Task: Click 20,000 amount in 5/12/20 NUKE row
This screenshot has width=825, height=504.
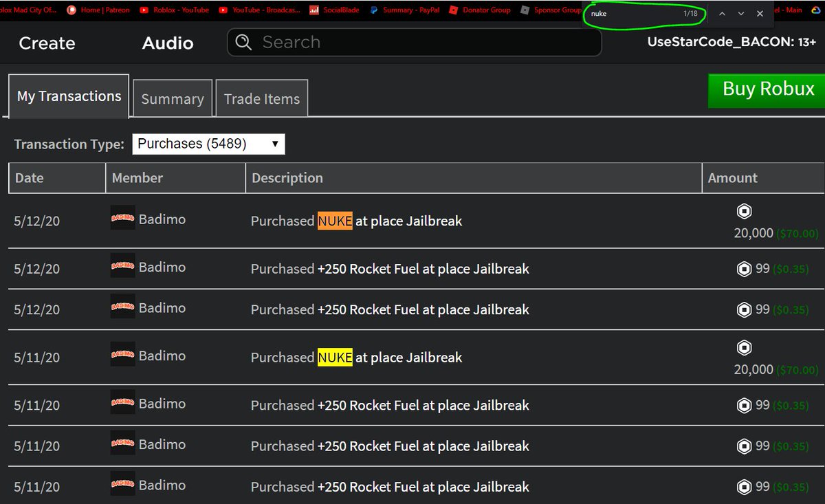Action: pos(753,233)
